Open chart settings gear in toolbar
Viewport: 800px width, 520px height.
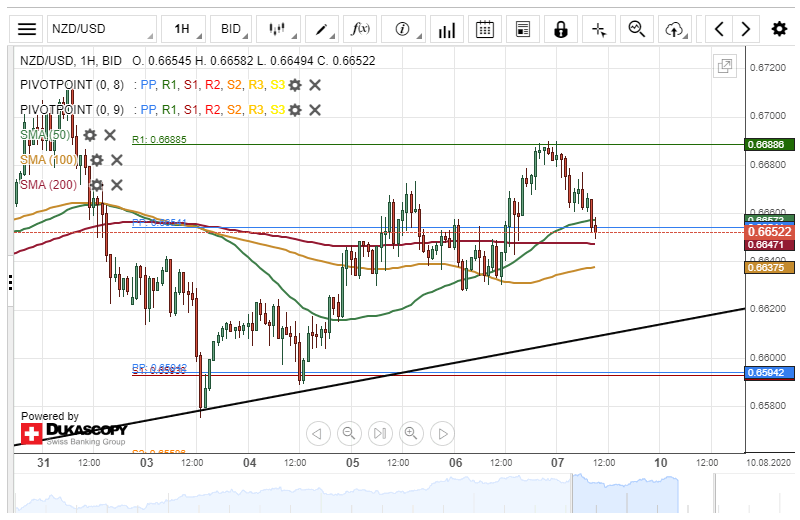[x=778, y=29]
